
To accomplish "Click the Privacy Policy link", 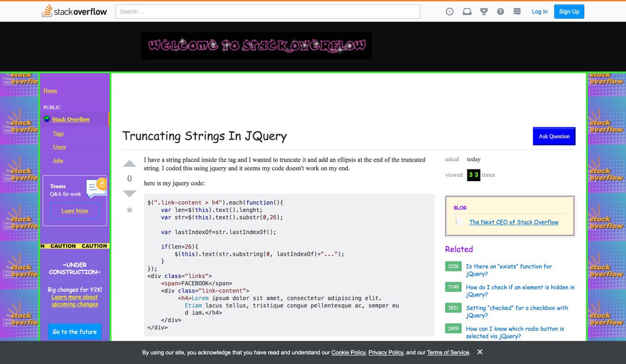I will click(386, 352).
